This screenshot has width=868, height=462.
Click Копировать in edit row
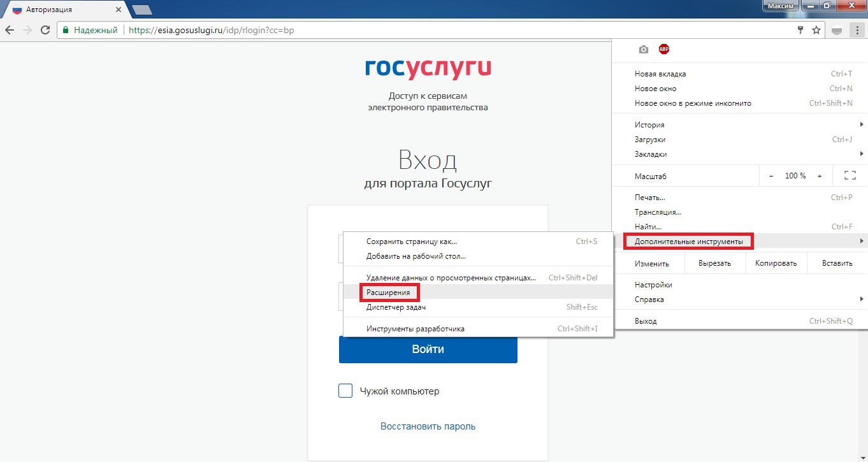pyautogui.click(x=776, y=263)
